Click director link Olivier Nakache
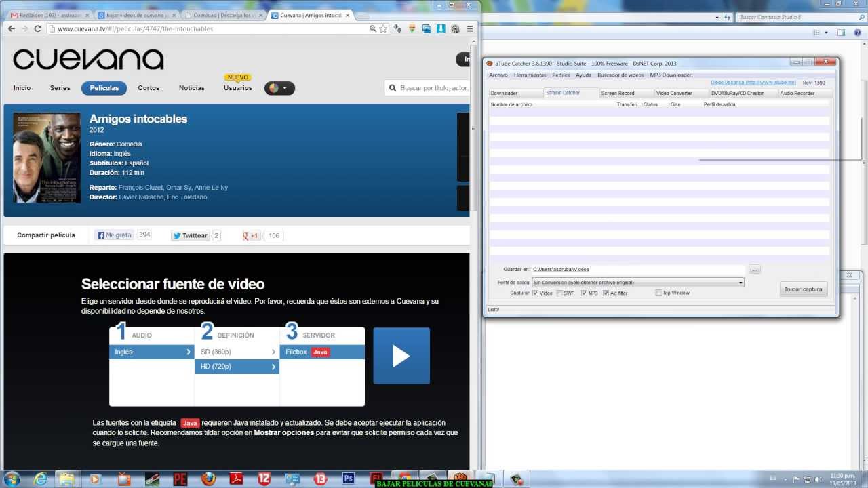The height and width of the screenshot is (488, 868). point(141,197)
